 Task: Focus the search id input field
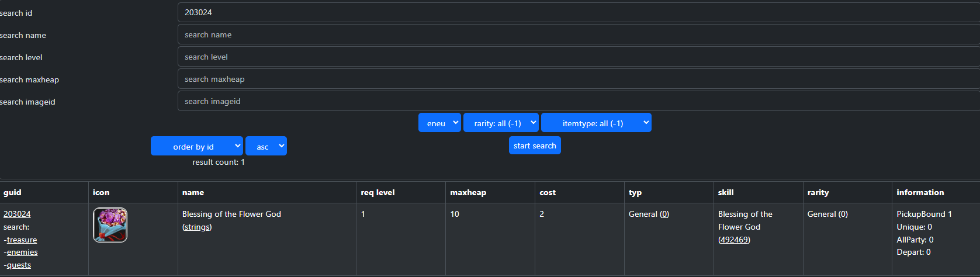(x=579, y=12)
